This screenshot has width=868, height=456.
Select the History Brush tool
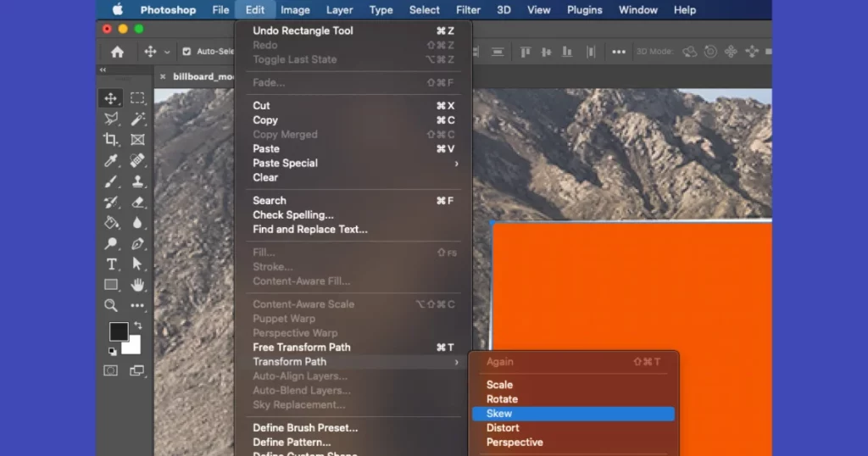point(111,203)
